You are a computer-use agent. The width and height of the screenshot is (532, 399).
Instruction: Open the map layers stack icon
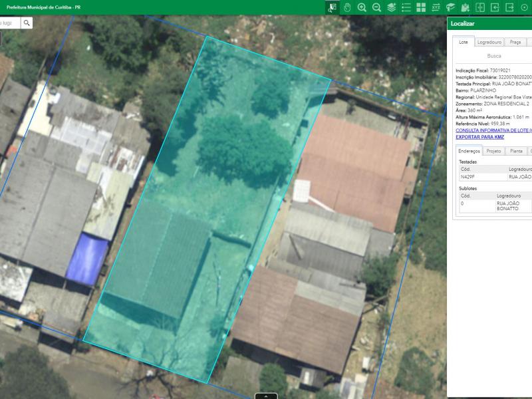pos(391,7)
